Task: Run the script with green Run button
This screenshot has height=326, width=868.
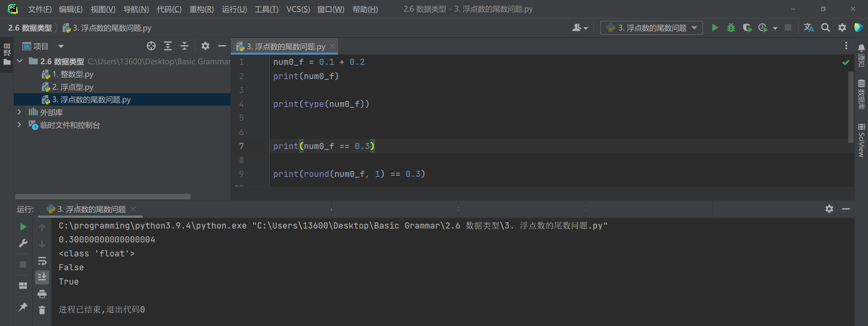Action: [715, 28]
